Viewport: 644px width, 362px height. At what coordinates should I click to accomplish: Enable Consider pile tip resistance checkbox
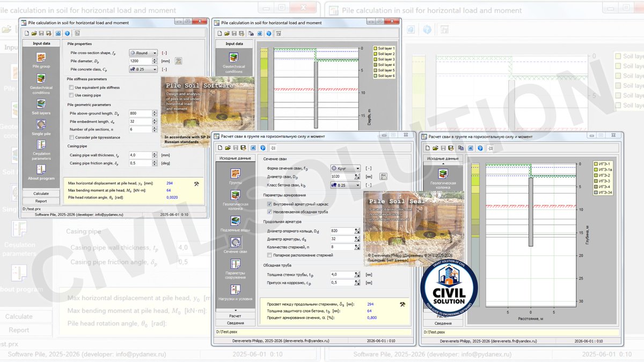[x=71, y=137]
